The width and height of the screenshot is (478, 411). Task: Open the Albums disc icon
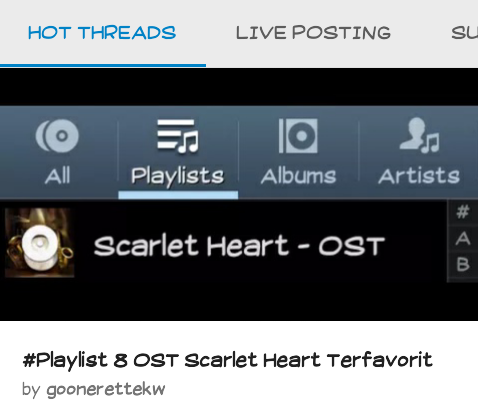click(298, 136)
